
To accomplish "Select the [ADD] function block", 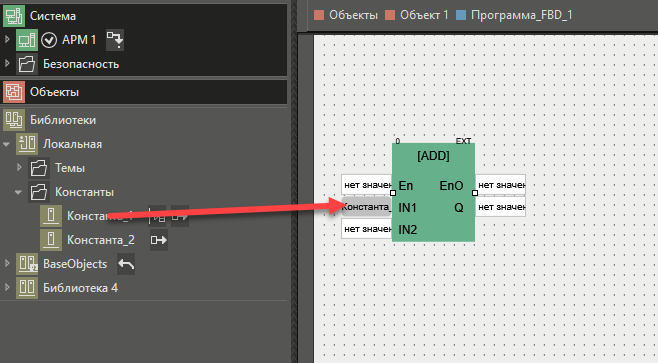I will tap(433, 192).
